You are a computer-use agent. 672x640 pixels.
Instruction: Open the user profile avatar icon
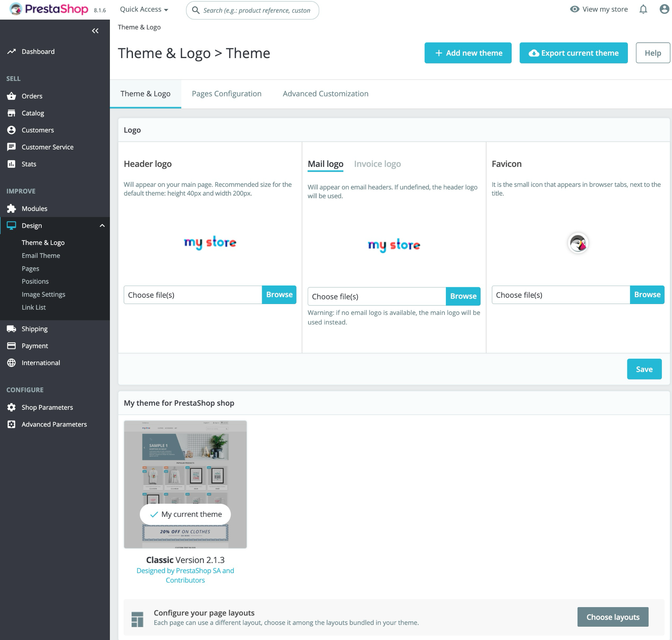click(664, 9)
